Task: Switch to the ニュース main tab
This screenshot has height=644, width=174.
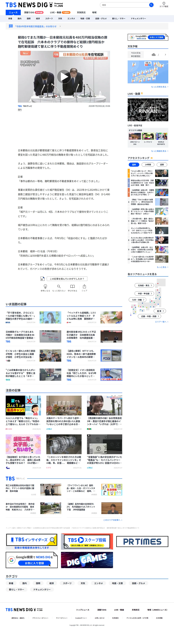Action: pos(13,12)
